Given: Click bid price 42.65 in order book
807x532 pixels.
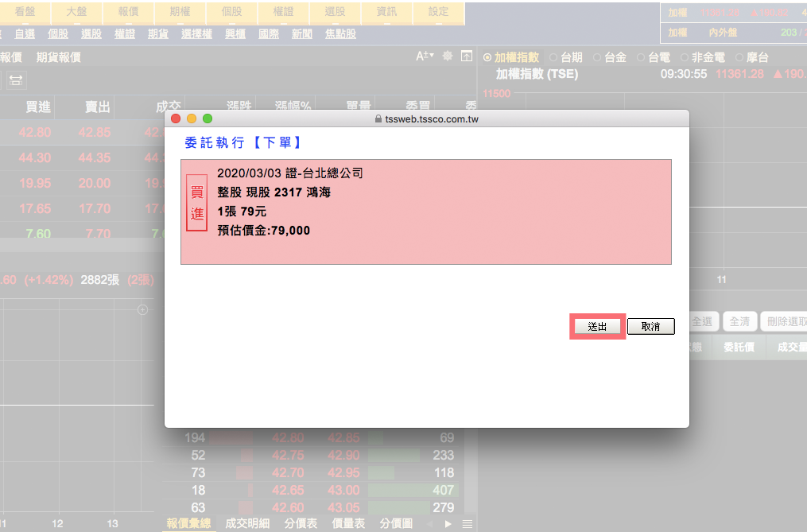Looking at the screenshot, I should (x=288, y=491).
